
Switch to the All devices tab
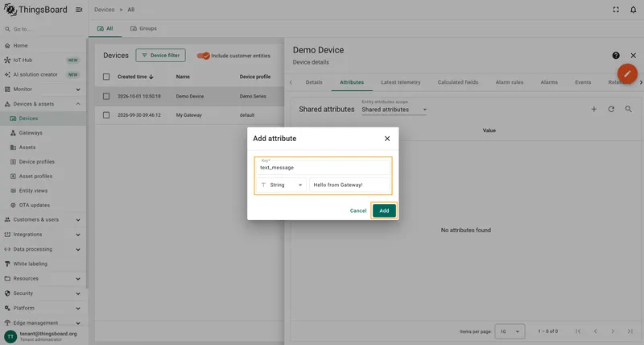coord(105,28)
